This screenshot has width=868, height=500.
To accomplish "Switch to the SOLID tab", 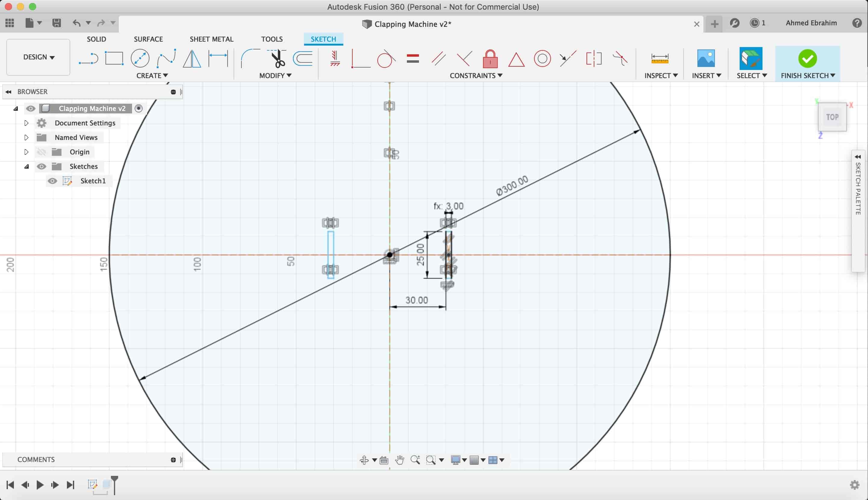I will [96, 39].
